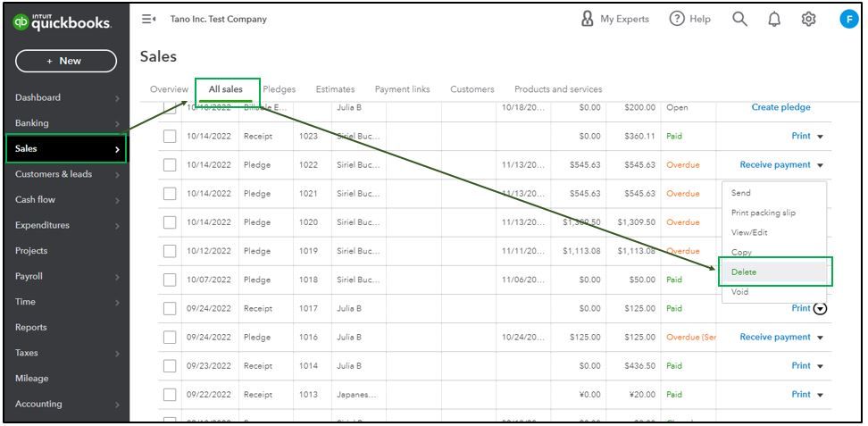Open the Settings gear icon
868x426 pixels.
810,19
